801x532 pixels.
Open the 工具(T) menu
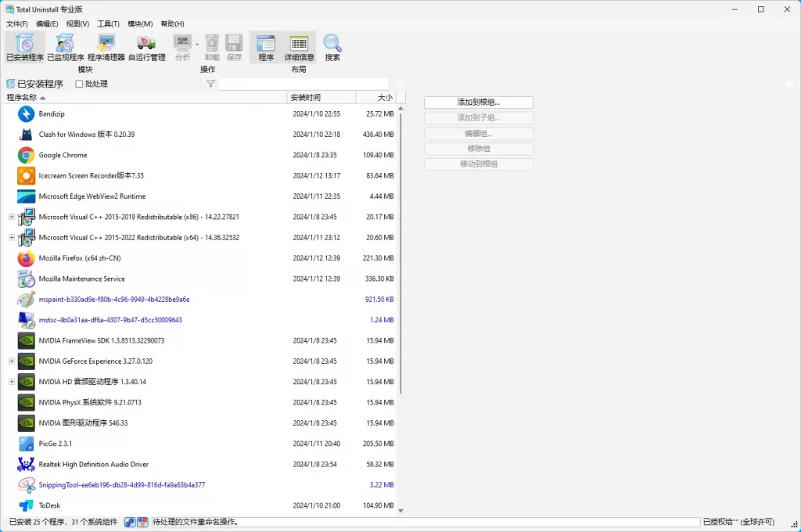click(108, 24)
